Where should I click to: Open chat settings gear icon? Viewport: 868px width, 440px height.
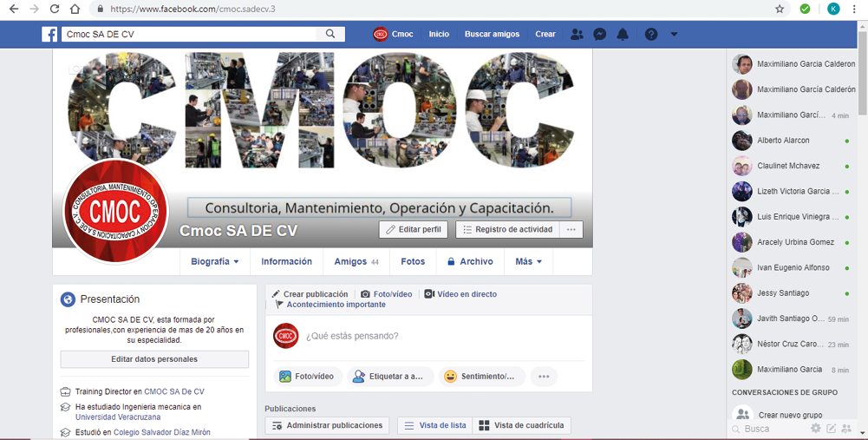[x=815, y=429]
